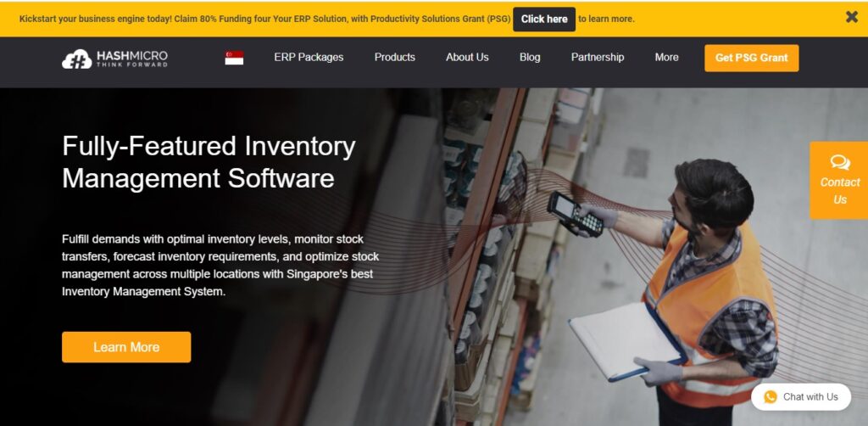Viewport: 868px width, 426px height.
Task: Click the Click here banner button
Action: point(544,19)
